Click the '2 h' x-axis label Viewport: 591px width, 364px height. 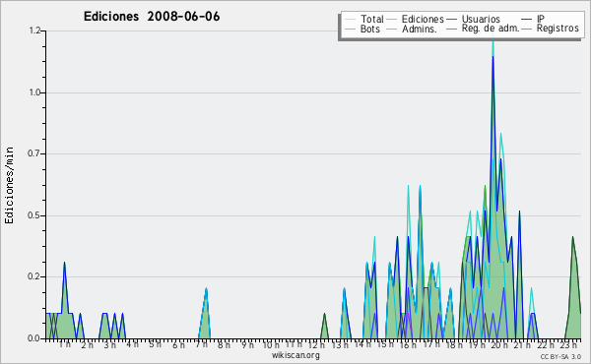87,344
